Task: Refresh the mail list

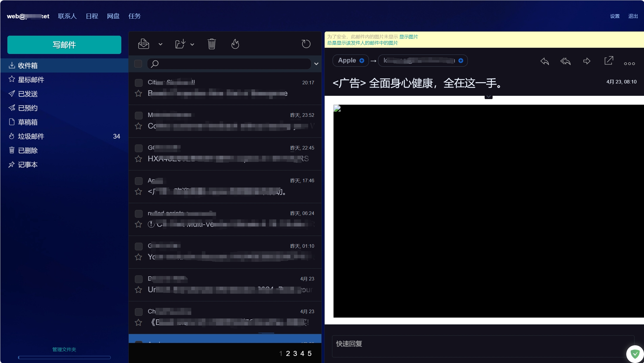Action: pyautogui.click(x=306, y=44)
